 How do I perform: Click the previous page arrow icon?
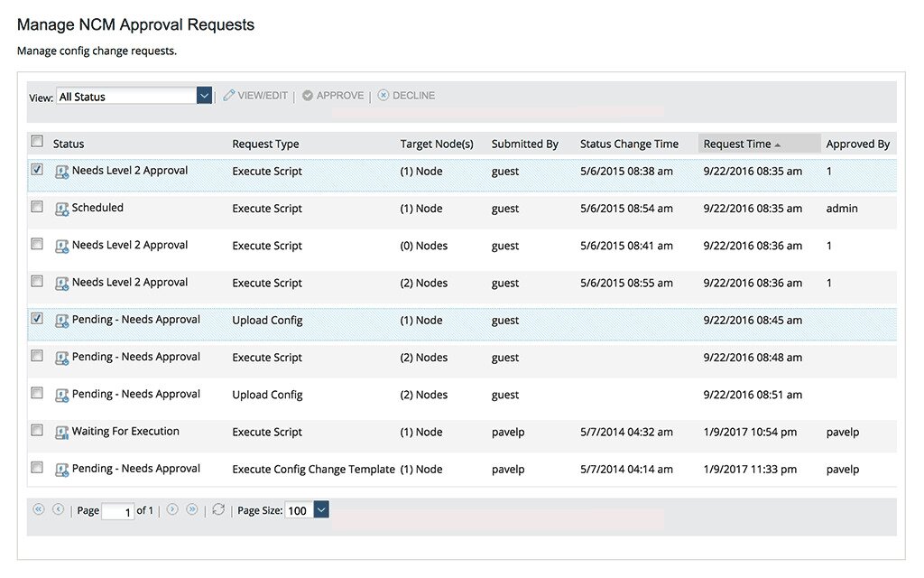(58, 509)
